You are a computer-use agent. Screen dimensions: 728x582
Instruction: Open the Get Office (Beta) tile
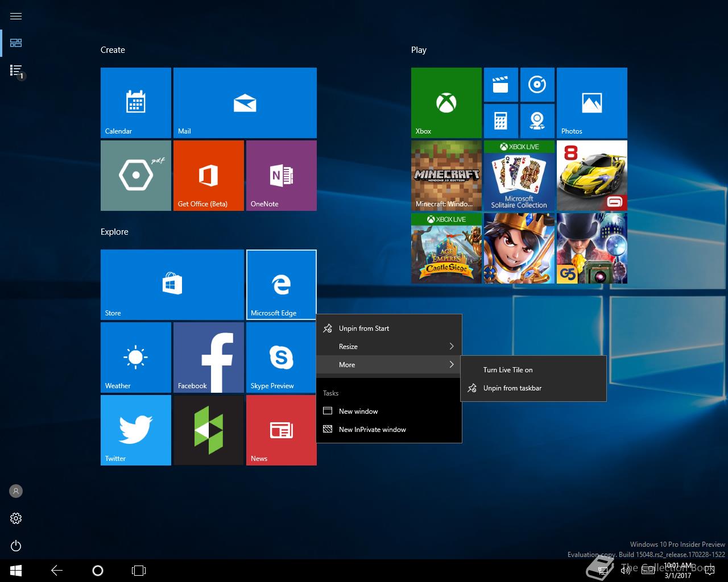209,176
